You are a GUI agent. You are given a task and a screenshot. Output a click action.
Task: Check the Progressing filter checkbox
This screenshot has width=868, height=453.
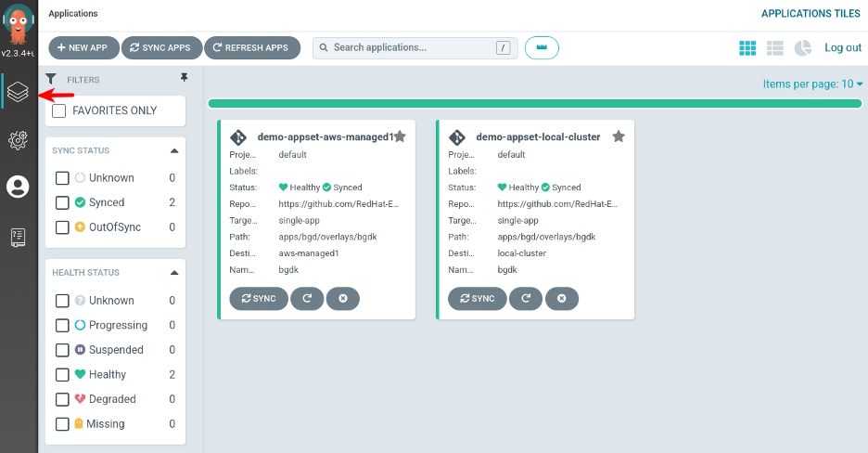tap(62, 325)
